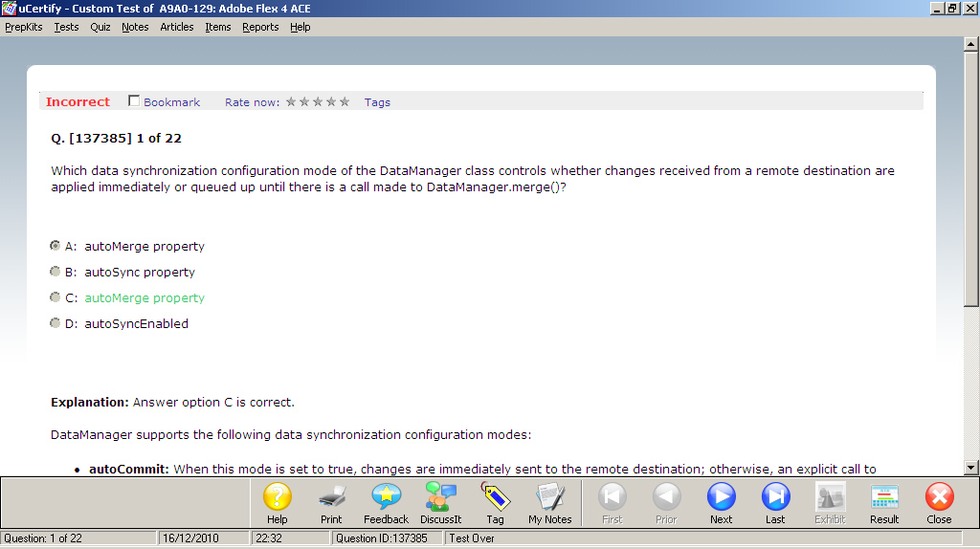Rate the question one star
Screen dimensions: 980x549
coord(291,101)
